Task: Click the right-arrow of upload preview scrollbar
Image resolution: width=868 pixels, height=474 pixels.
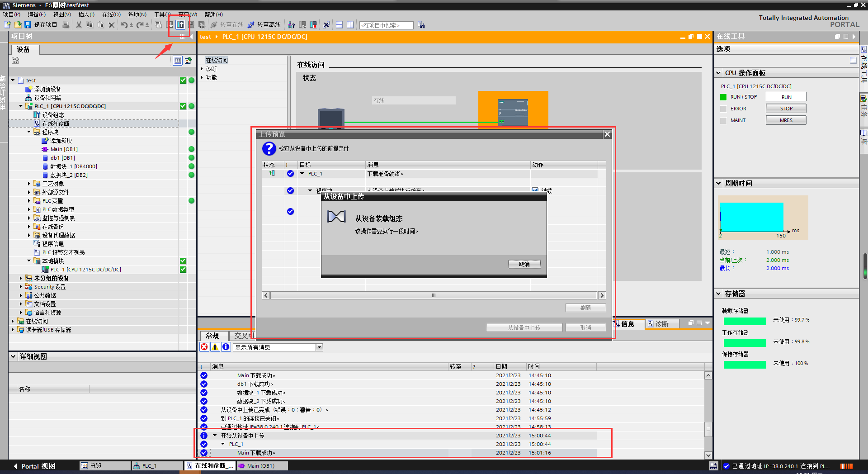Action: 602,295
